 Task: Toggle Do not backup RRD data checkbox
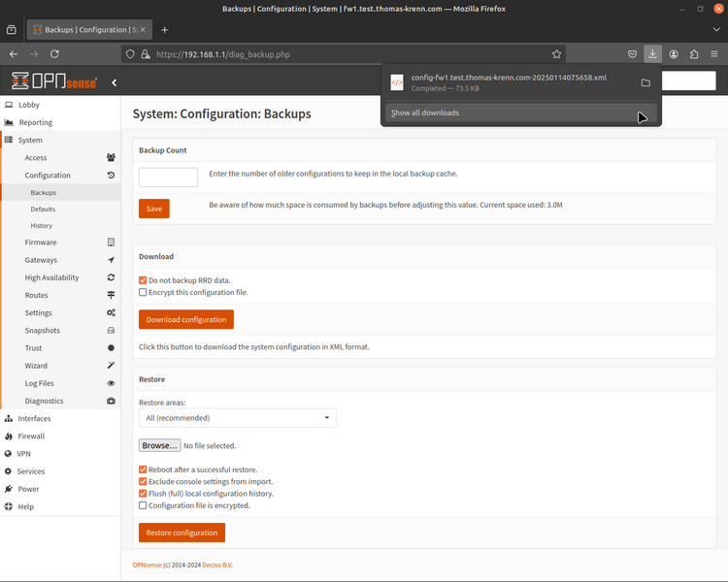[143, 280]
